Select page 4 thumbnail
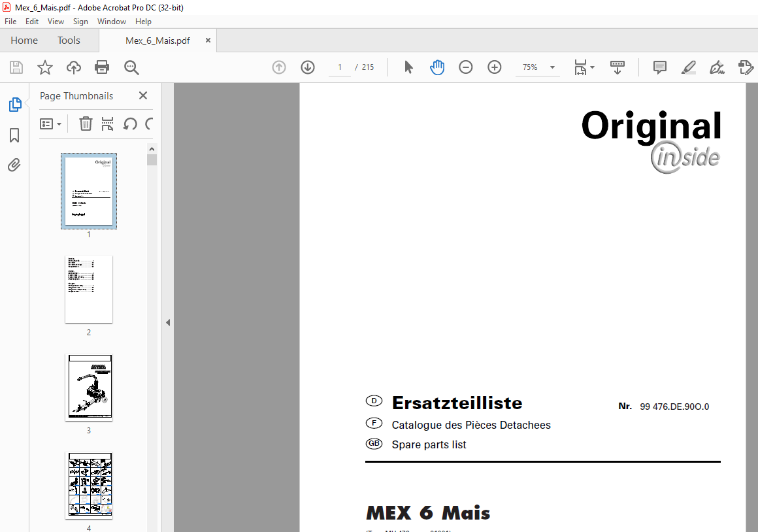758x532 pixels. pos(90,486)
